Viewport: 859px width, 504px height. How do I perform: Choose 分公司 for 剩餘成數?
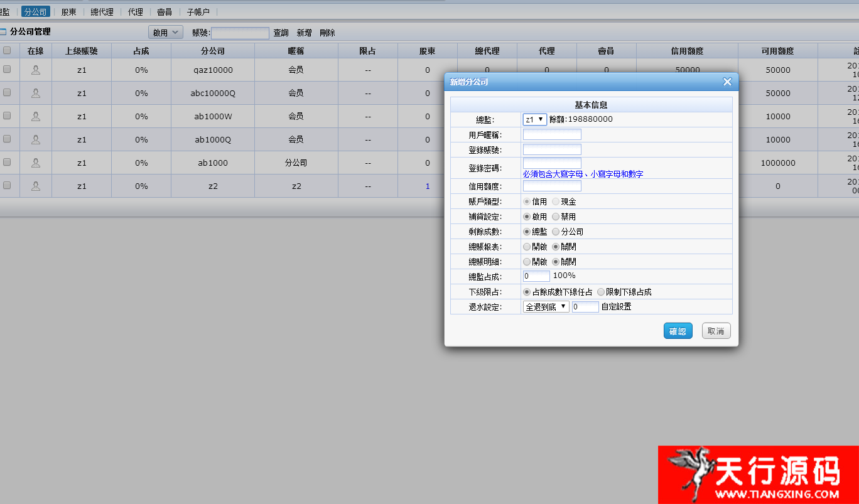pyautogui.click(x=556, y=232)
